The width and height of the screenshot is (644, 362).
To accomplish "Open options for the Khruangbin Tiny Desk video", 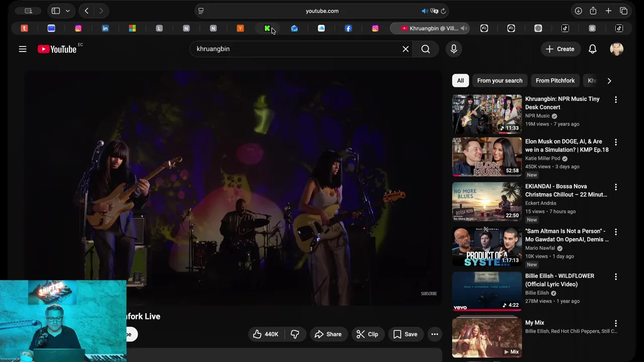I will point(616,100).
